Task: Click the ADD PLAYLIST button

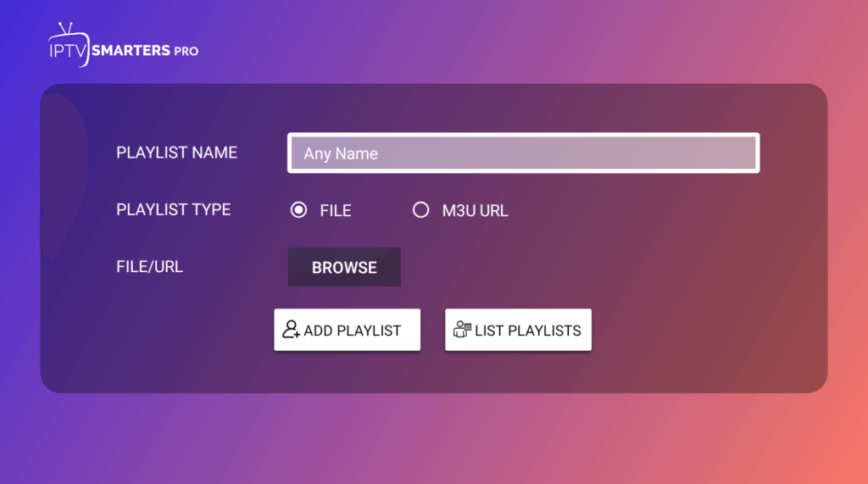Action: pyautogui.click(x=347, y=330)
